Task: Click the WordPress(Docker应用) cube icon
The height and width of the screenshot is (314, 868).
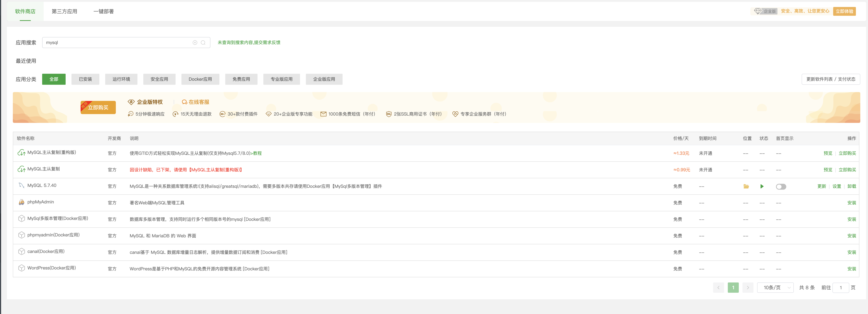Action: pos(22,268)
